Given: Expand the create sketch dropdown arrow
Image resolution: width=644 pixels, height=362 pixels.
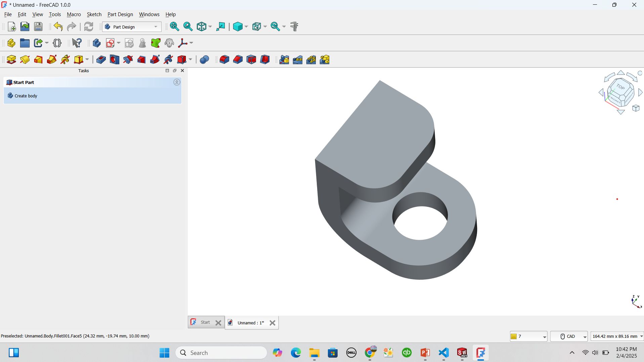Looking at the screenshot, I should tap(118, 43).
